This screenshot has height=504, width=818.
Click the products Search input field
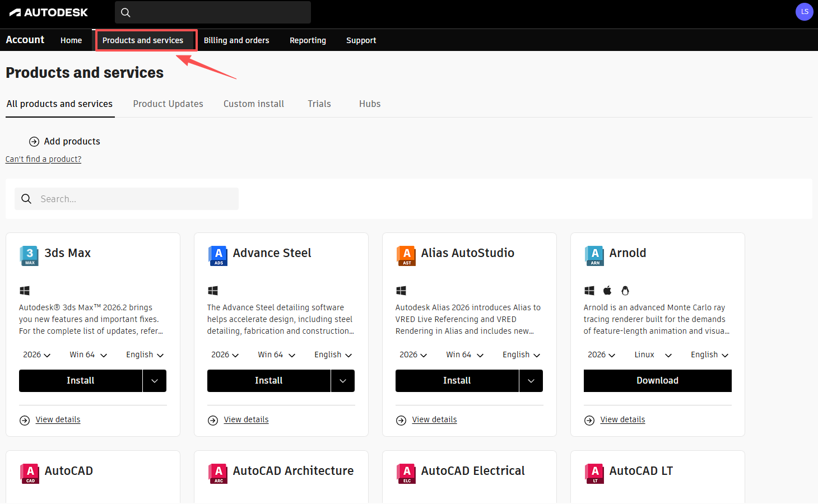134,199
